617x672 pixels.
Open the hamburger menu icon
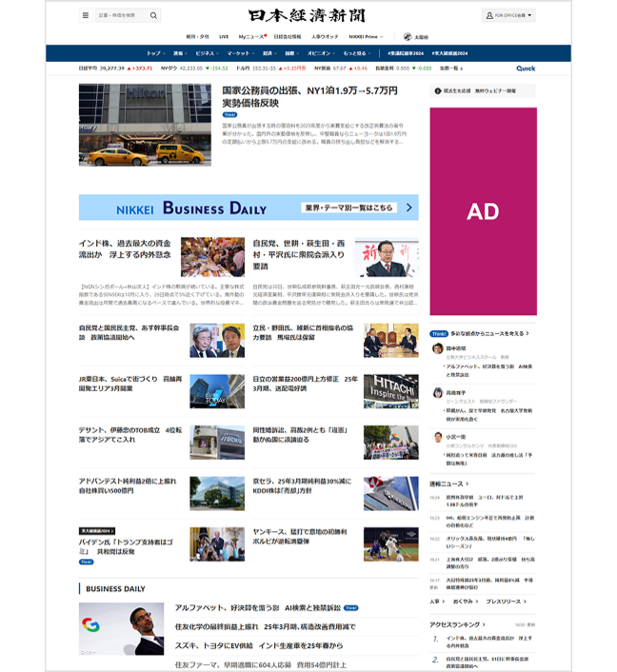coord(86,15)
